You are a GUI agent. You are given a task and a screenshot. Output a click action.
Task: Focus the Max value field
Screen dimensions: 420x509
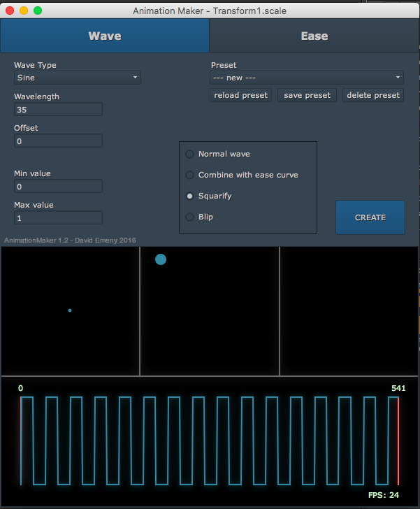[x=58, y=217]
